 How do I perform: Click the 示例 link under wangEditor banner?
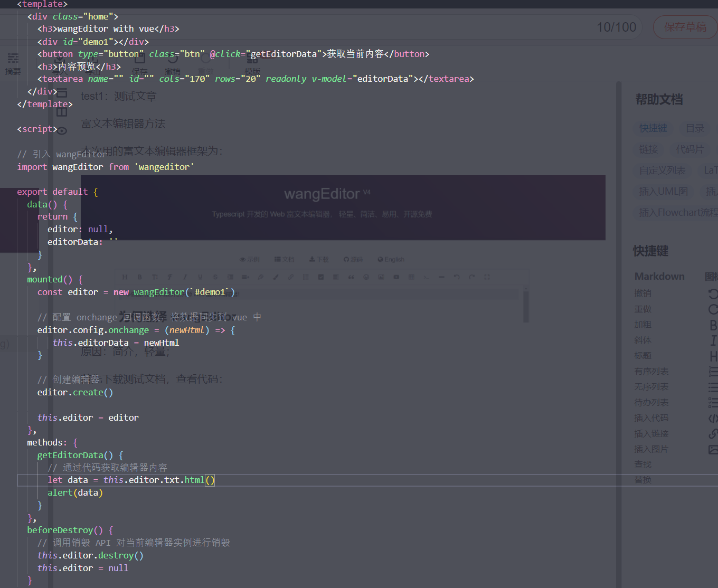[x=250, y=259]
